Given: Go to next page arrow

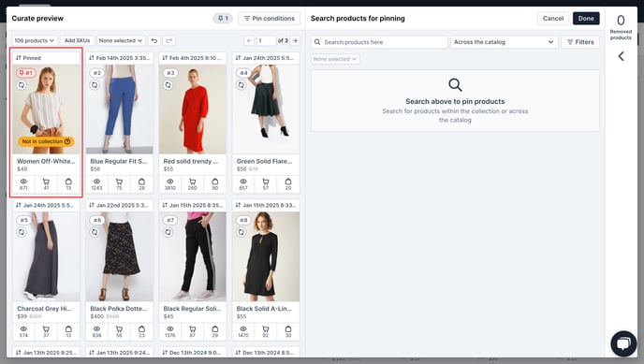Looking at the screenshot, I should [295, 40].
